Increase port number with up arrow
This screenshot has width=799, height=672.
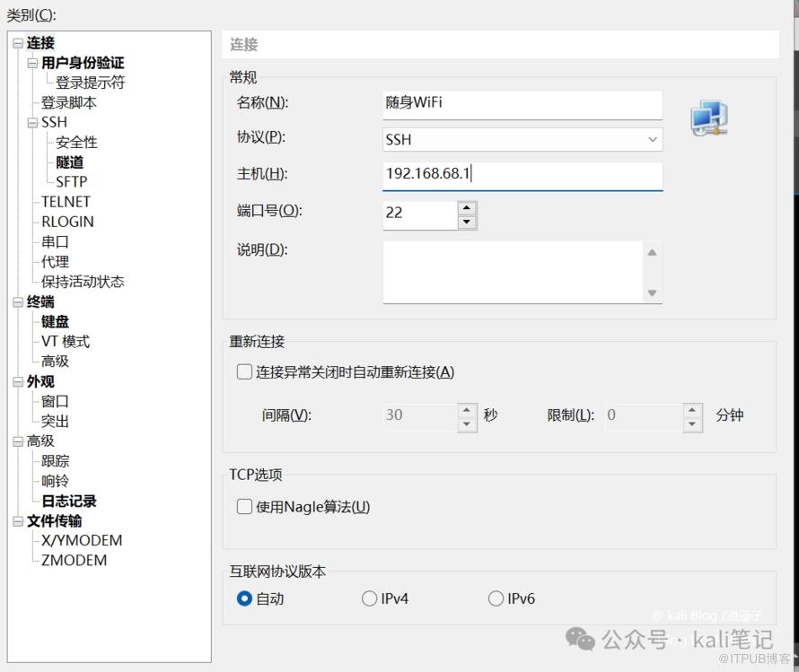coord(466,206)
